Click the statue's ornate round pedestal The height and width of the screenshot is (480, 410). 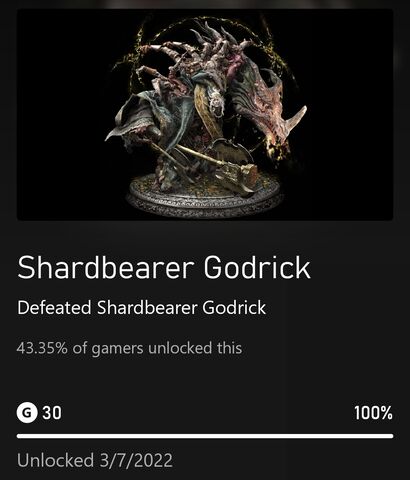(x=204, y=197)
